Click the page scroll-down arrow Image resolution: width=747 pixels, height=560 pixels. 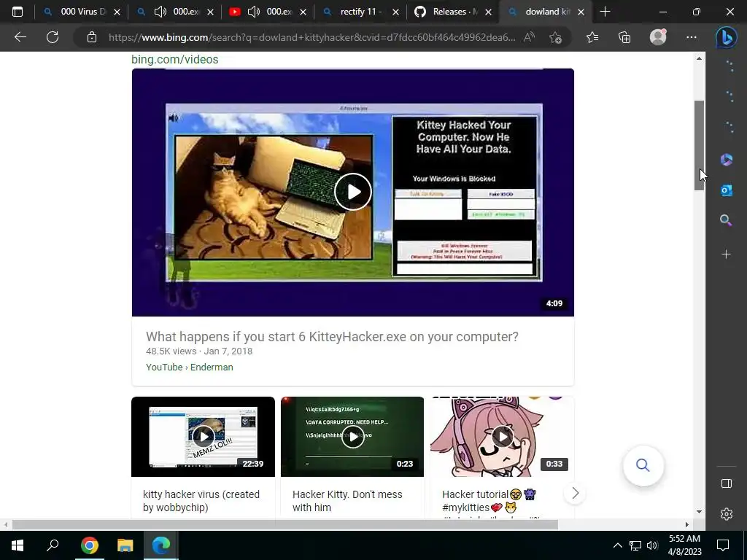pyautogui.click(x=699, y=512)
